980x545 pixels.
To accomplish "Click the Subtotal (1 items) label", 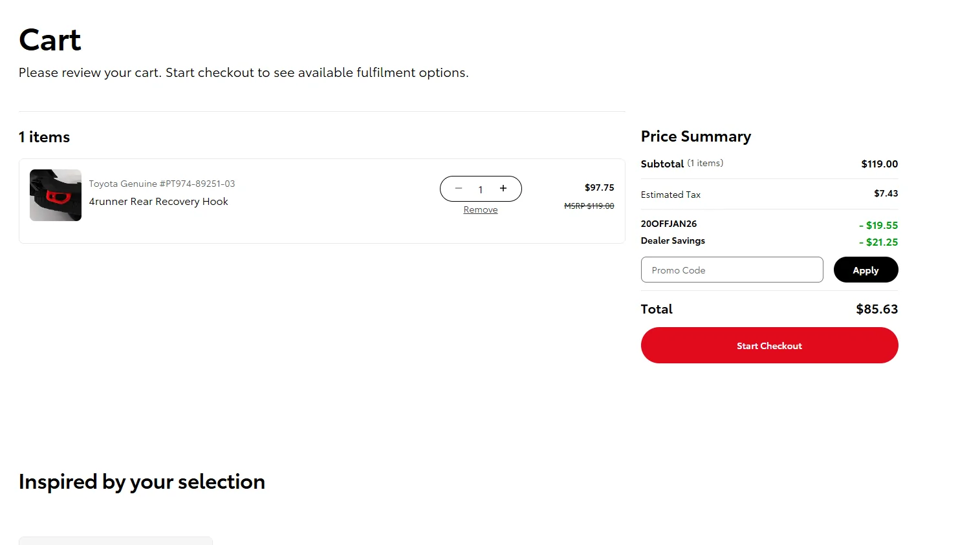I will pos(682,164).
